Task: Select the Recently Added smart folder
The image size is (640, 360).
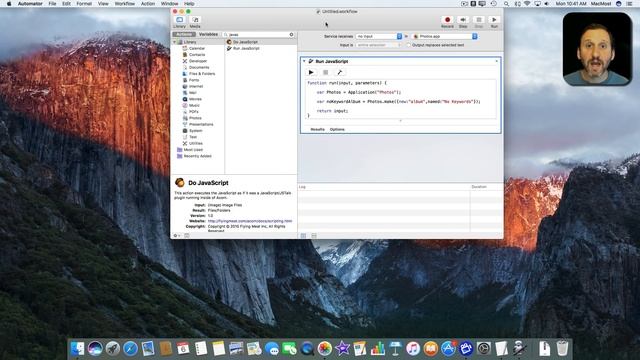Action: point(197,156)
